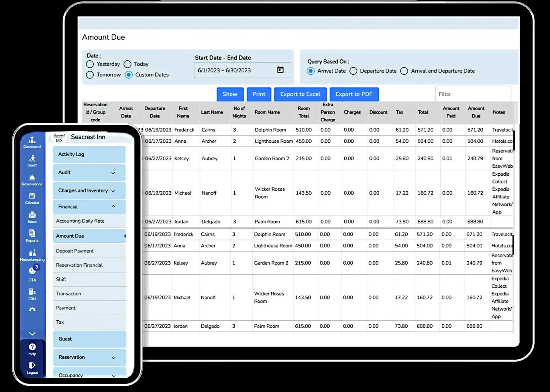Select the Tomorrow date option

(x=90, y=75)
